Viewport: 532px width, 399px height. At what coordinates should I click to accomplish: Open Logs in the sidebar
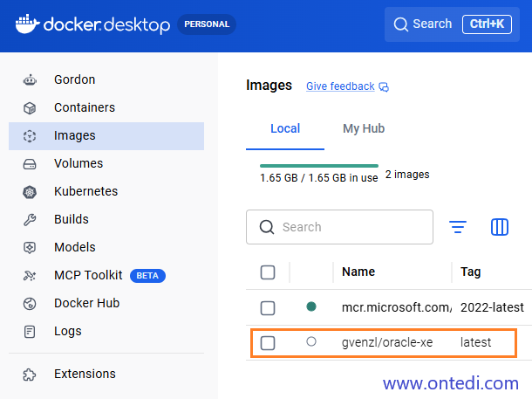click(106, 331)
